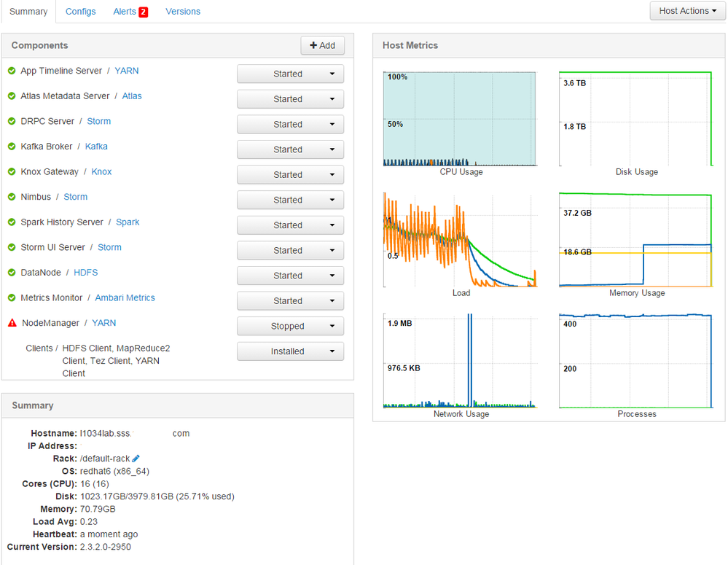Image resolution: width=728 pixels, height=565 pixels.
Task: Click the Add component button
Action: click(322, 45)
